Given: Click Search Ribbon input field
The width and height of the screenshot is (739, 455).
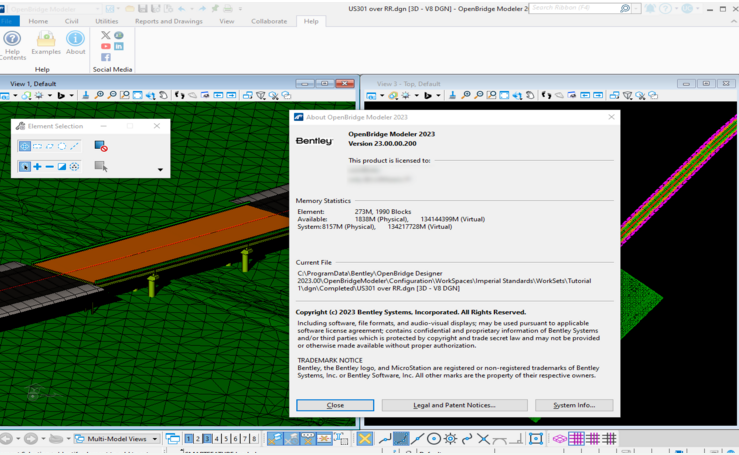Looking at the screenshot, I should pyautogui.click(x=575, y=8).
